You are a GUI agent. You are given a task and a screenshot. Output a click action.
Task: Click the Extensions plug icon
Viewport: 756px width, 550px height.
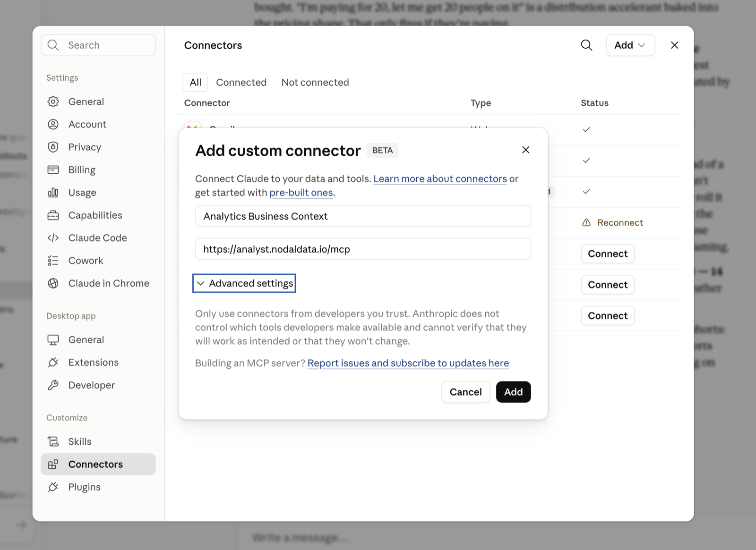pyautogui.click(x=53, y=363)
